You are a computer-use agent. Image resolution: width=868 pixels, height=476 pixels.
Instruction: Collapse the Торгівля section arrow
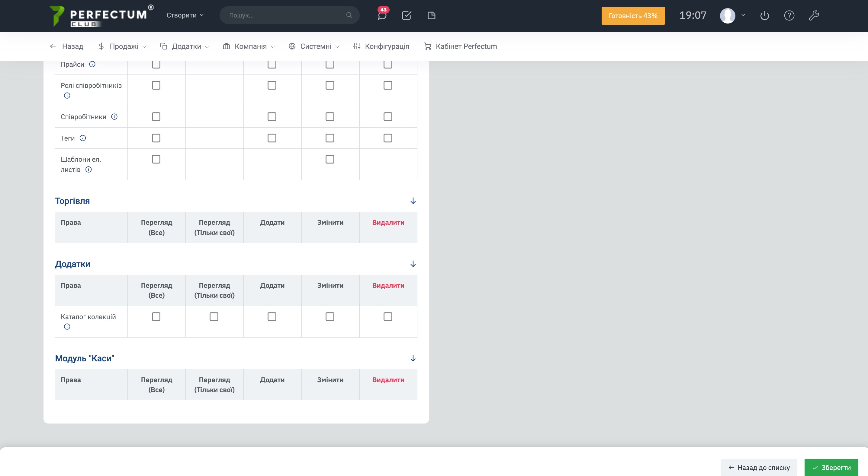(413, 201)
